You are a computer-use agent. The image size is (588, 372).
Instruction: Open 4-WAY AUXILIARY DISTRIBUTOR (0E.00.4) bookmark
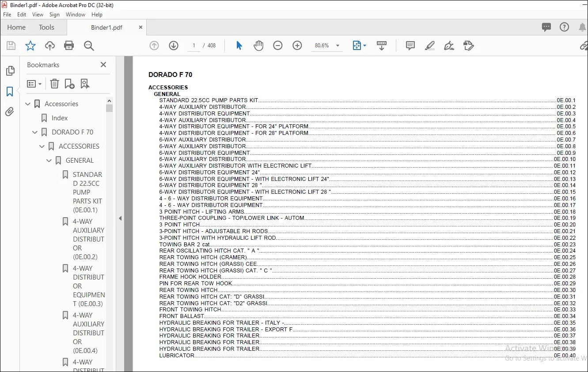point(88,333)
